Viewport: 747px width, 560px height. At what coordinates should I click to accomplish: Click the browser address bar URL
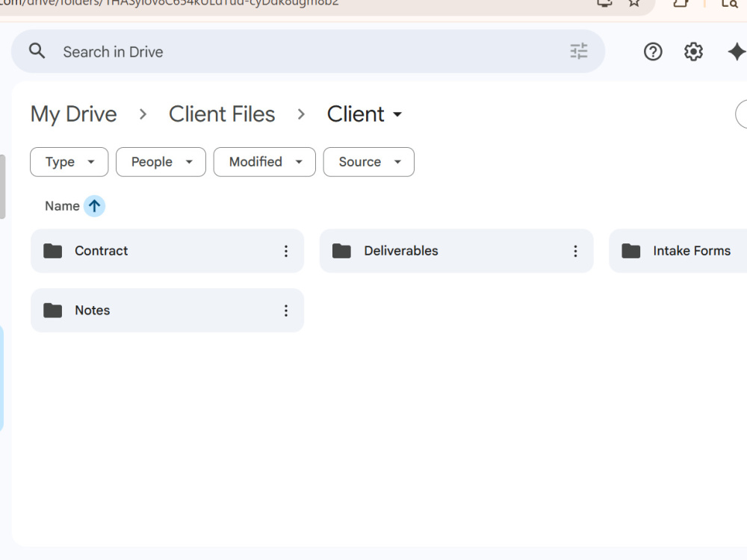point(169,3)
